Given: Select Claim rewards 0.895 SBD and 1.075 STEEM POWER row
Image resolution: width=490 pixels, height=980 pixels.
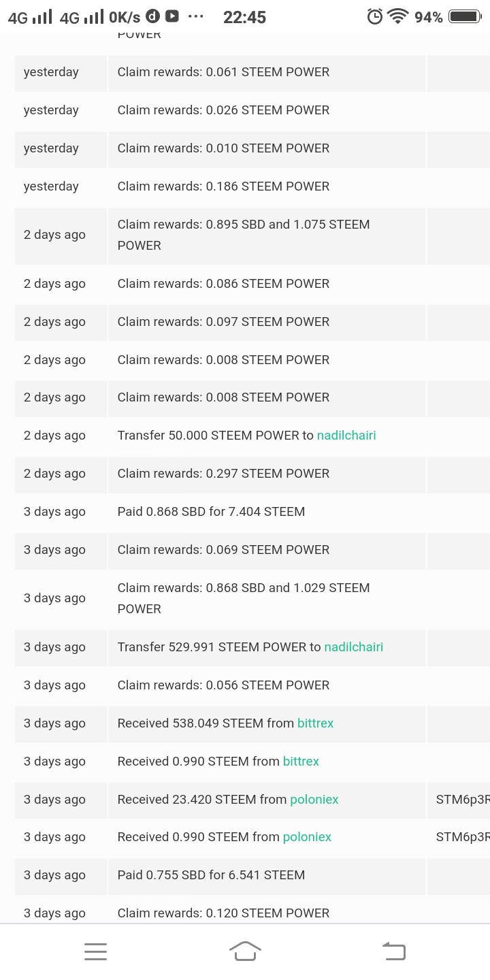Looking at the screenshot, I should pyautogui.click(x=243, y=235).
